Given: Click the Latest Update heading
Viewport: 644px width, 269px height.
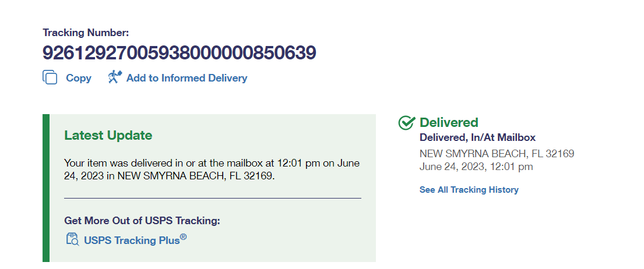Looking at the screenshot, I should click(x=108, y=136).
